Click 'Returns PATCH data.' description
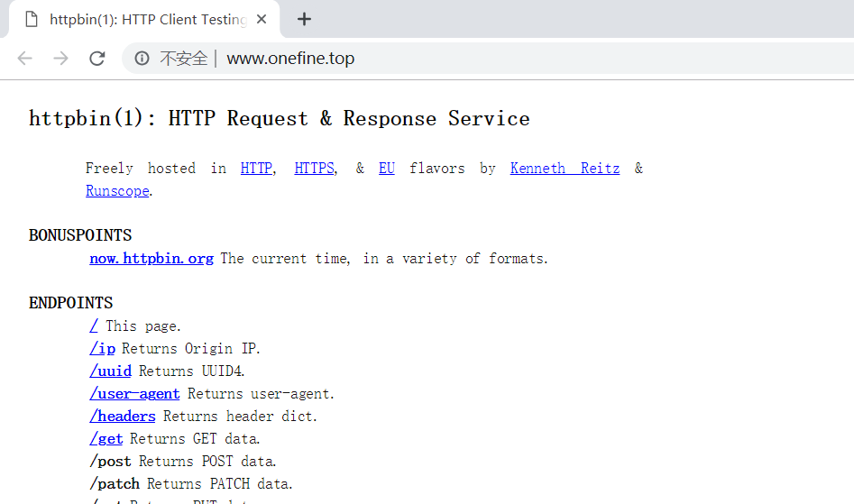 [220, 484]
